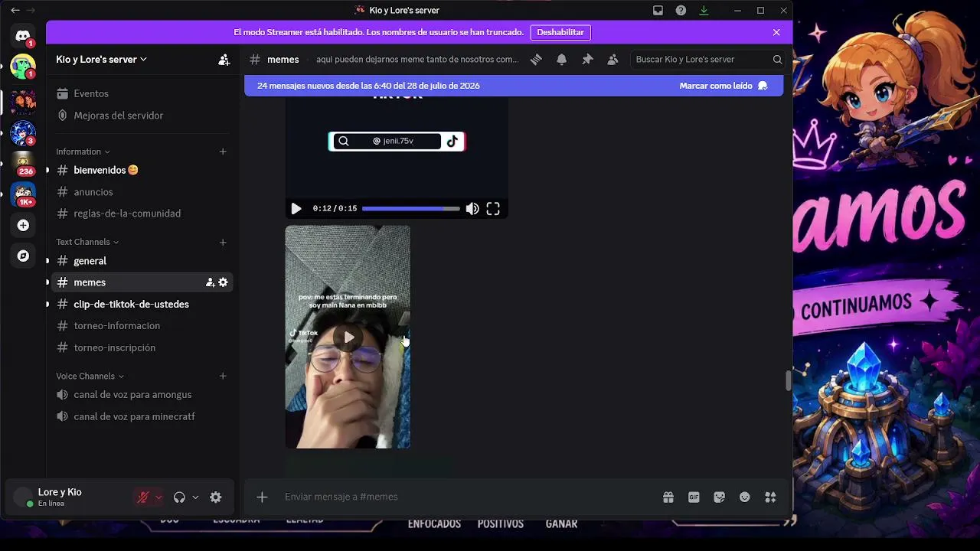
Task: Open torneo-inscripción channel
Action: pyautogui.click(x=142, y=347)
